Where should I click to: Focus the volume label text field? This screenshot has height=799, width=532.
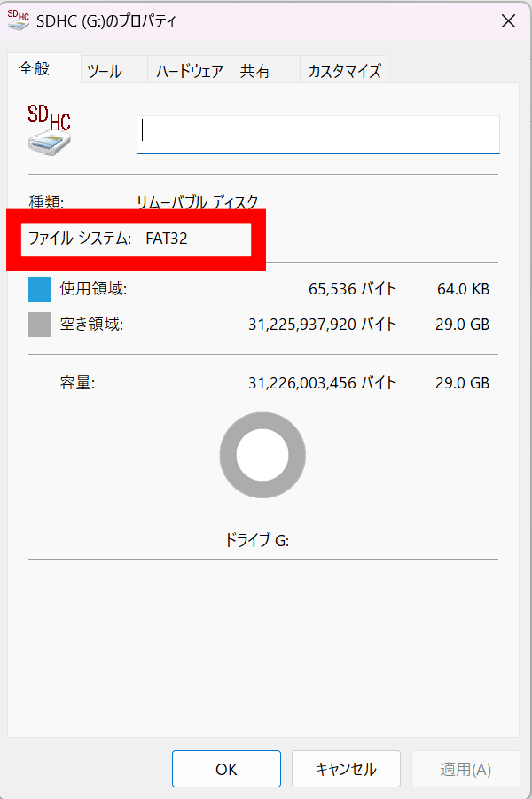pyautogui.click(x=318, y=135)
